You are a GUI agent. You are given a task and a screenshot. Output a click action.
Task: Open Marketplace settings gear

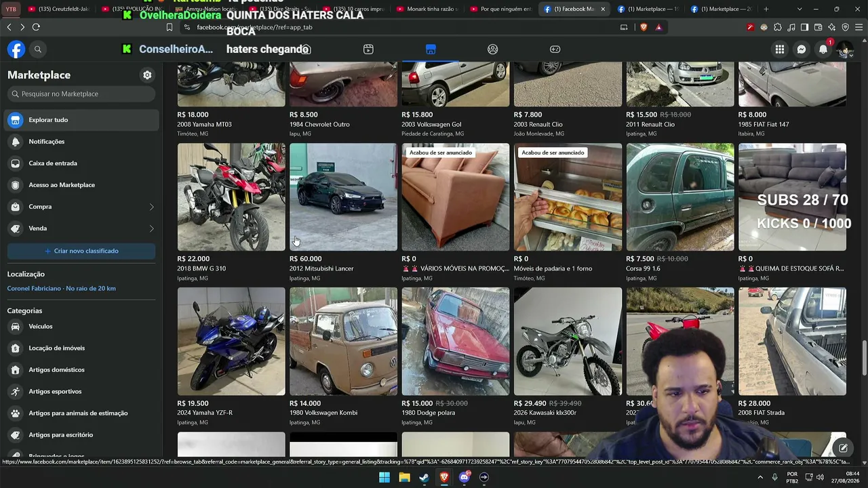(x=147, y=75)
